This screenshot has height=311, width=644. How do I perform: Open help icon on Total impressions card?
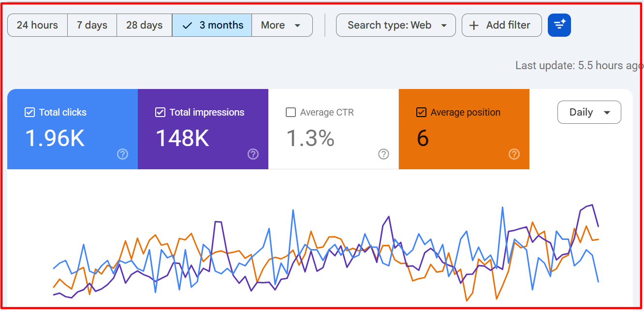[253, 154]
